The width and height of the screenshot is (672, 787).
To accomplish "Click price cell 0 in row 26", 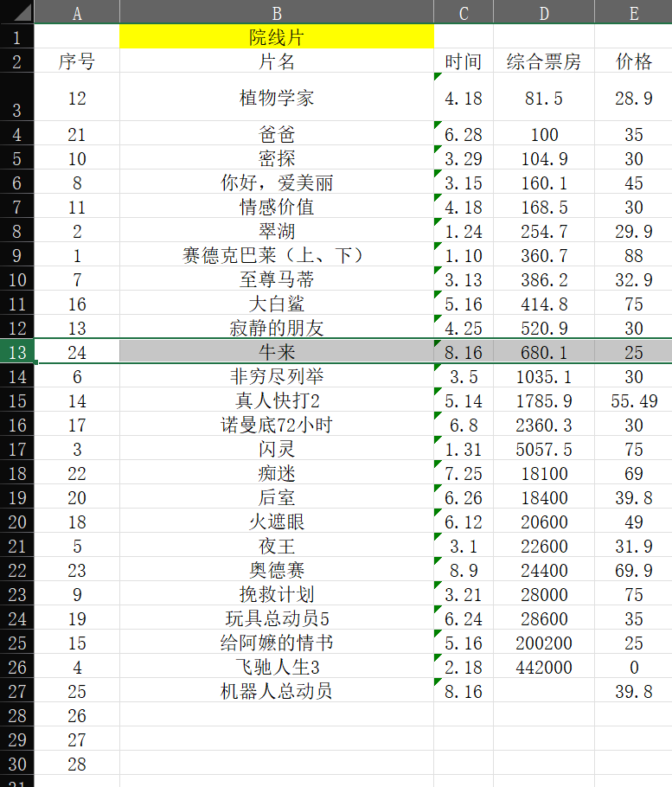I will point(633,667).
